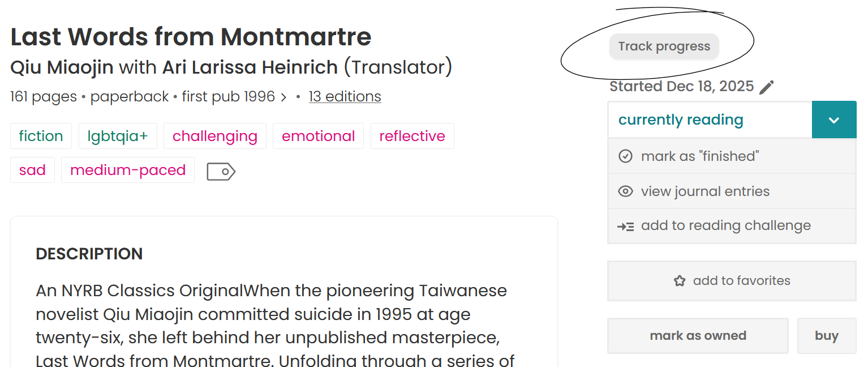Click the star icon in add to favorites

point(680,281)
